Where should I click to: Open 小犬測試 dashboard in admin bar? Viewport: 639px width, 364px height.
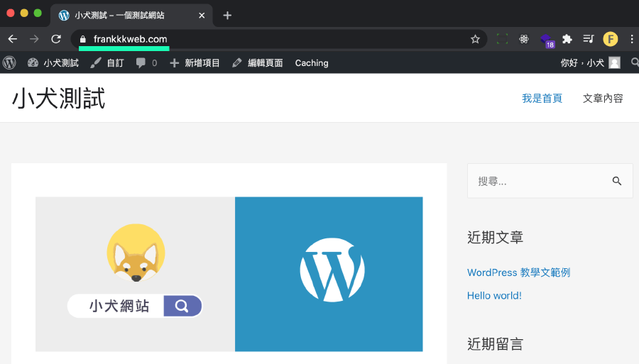point(53,62)
